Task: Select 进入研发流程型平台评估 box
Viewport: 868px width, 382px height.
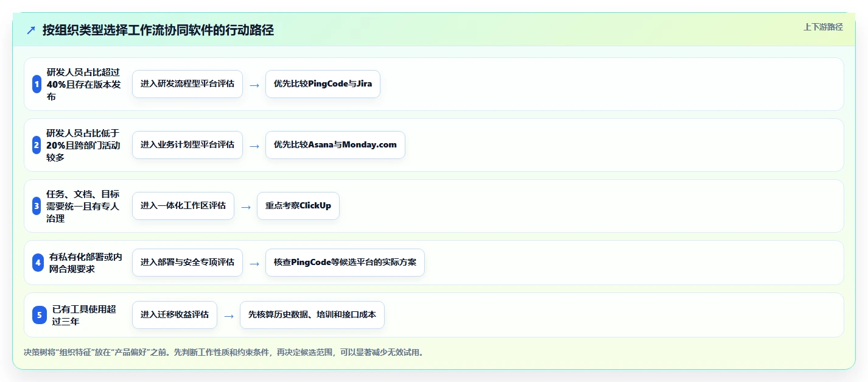Action: (x=187, y=84)
